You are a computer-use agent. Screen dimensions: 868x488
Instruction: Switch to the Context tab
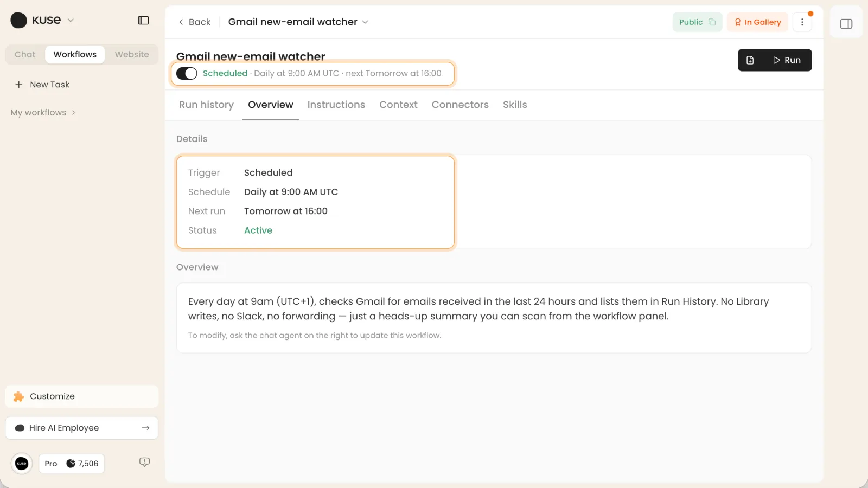[398, 105]
